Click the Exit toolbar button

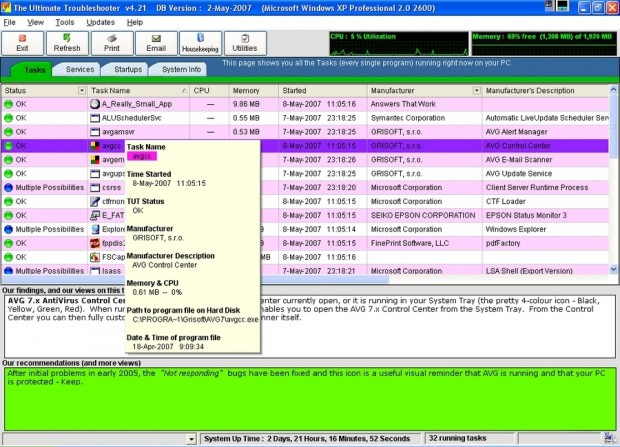tap(22, 43)
